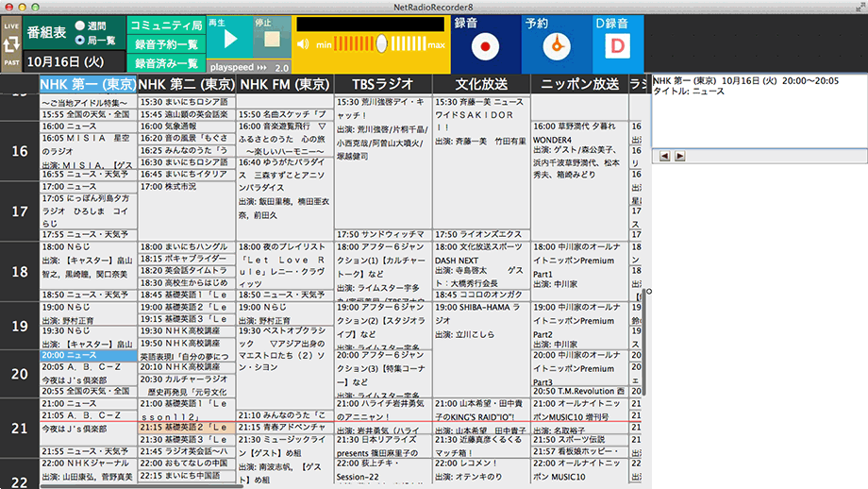Select the TBSラジオ station header
Image resolution: width=868 pixels, height=489 pixels.
383,84
